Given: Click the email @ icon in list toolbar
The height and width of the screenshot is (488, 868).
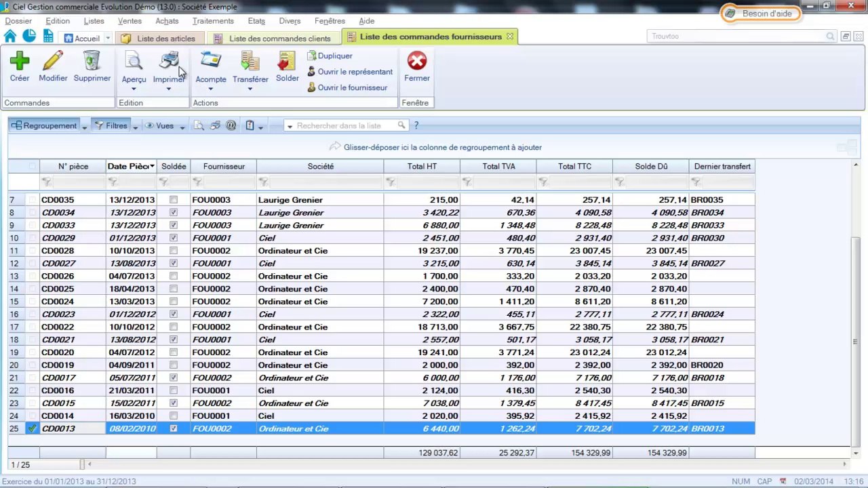Looking at the screenshot, I should tap(231, 125).
